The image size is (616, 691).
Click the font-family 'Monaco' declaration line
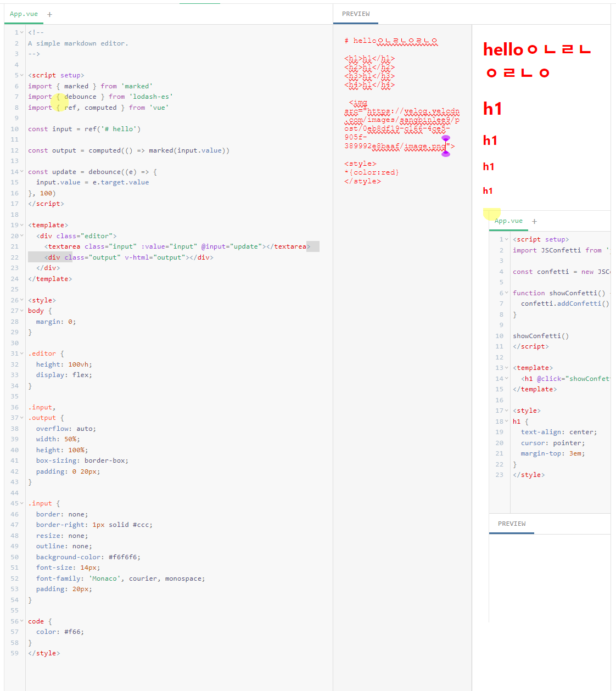tap(120, 578)
